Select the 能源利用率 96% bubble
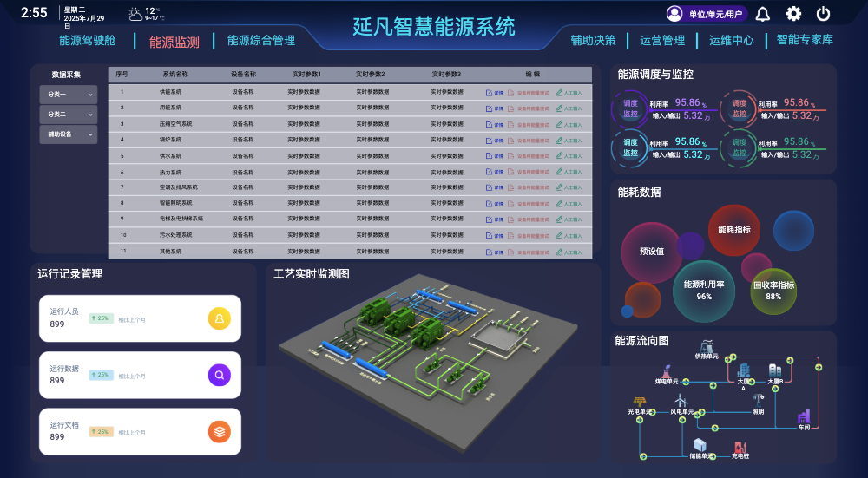This screenshot has height=478, width=868. point(704,291)
